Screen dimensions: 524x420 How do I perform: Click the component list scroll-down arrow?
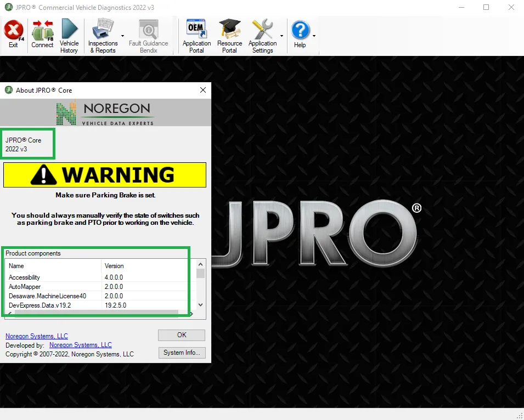200,304
